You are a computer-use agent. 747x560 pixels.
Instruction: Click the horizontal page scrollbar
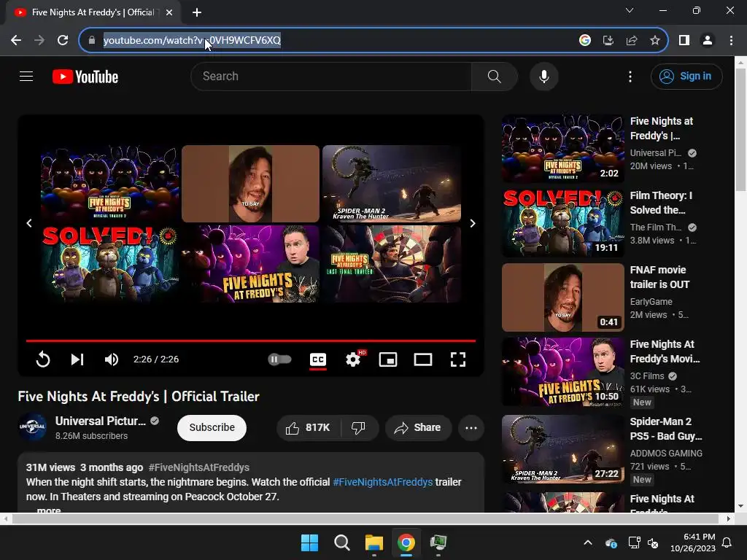point(365,518)
